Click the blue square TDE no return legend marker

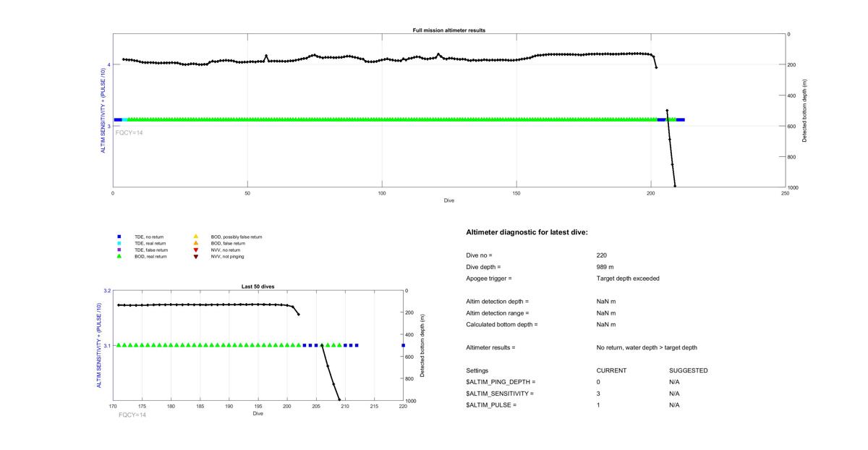(x=119, y=237)
